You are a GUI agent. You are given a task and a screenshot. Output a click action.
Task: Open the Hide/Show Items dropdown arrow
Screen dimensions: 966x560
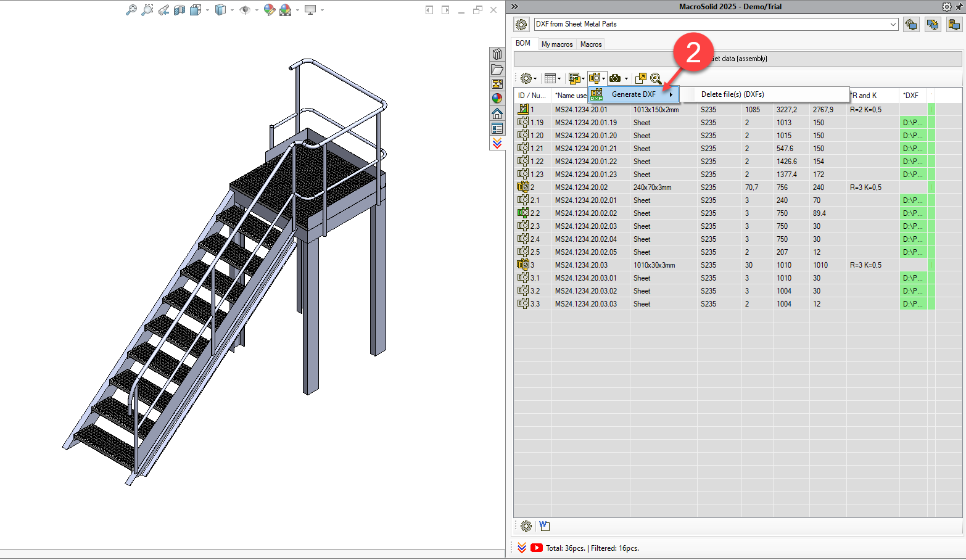(x=257, y=10)
